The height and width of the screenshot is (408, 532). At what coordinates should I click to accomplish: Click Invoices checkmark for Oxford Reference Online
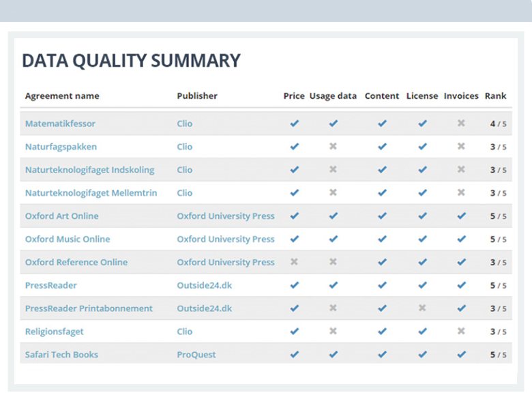coord(462,262)
